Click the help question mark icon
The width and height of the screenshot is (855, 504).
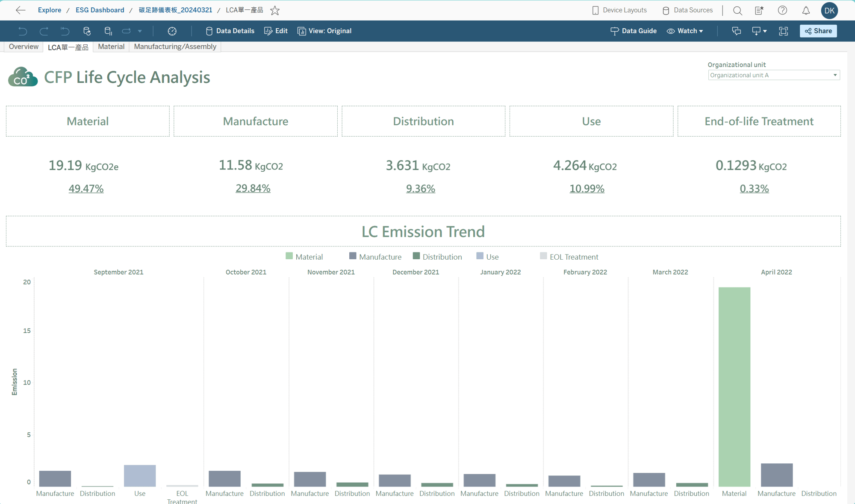[x=782, y=10]
